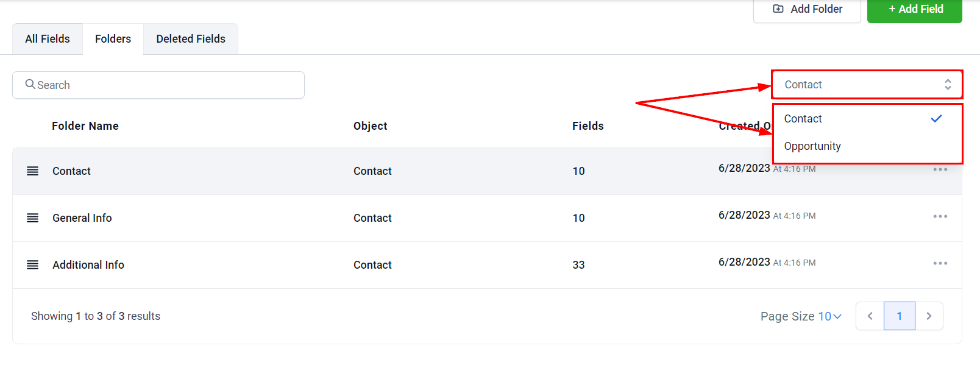Open the Deleted Fields tab
Viewport: 980px width, 379px height.
click(191, 39)
